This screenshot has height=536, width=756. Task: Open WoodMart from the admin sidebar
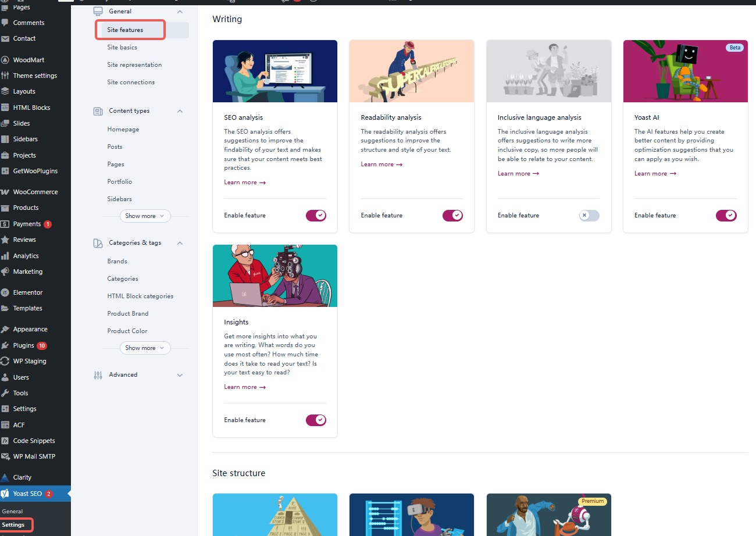pyautogui.click(x=5, y=59)
